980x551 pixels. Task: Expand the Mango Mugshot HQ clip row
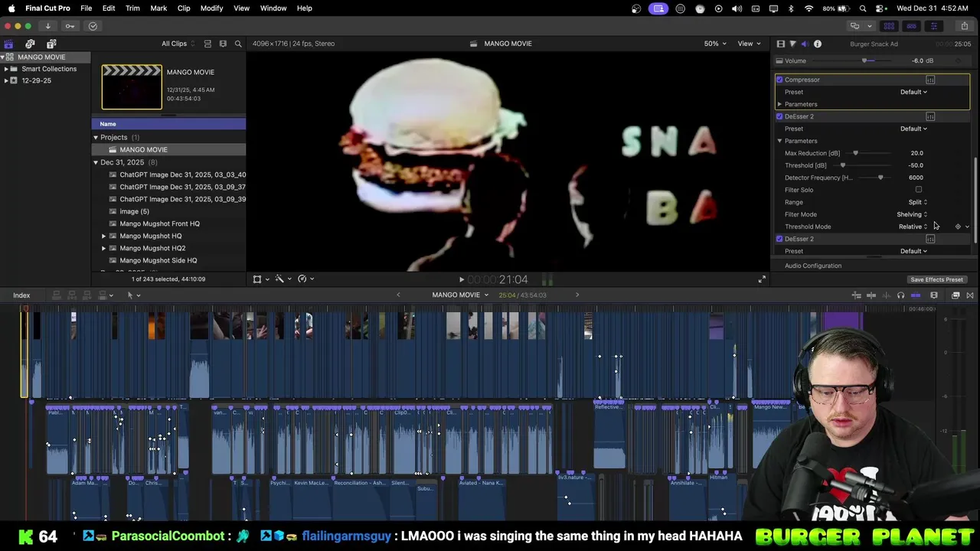(104, 236)
